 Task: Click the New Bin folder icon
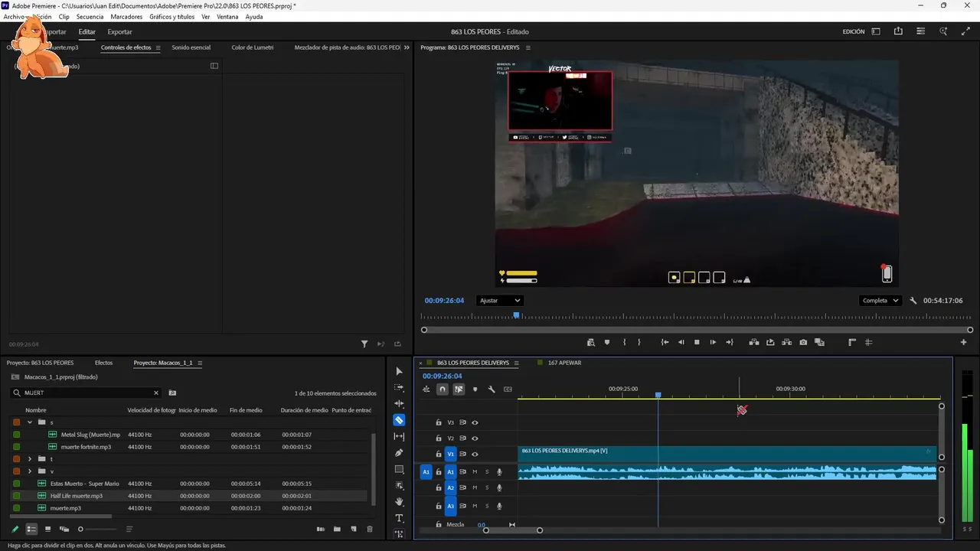point(337,529)
